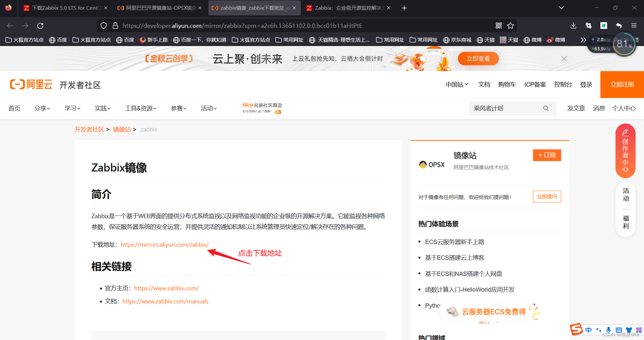644x340 pixels.
Task: Close the promotional banner with X
Action: [x=564, y=59]
